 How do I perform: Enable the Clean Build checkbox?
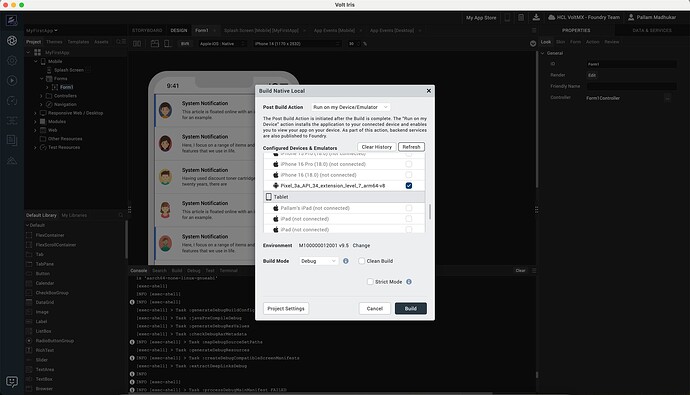click(362, 261)
